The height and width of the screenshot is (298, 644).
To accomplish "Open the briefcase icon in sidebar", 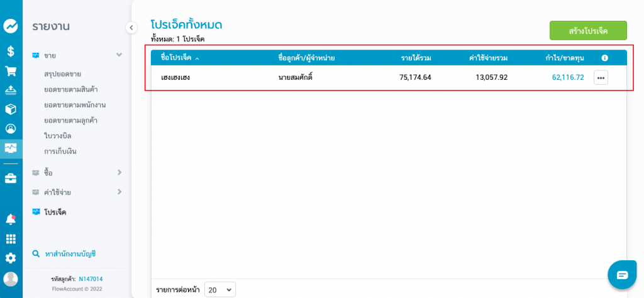I will 11,178.
